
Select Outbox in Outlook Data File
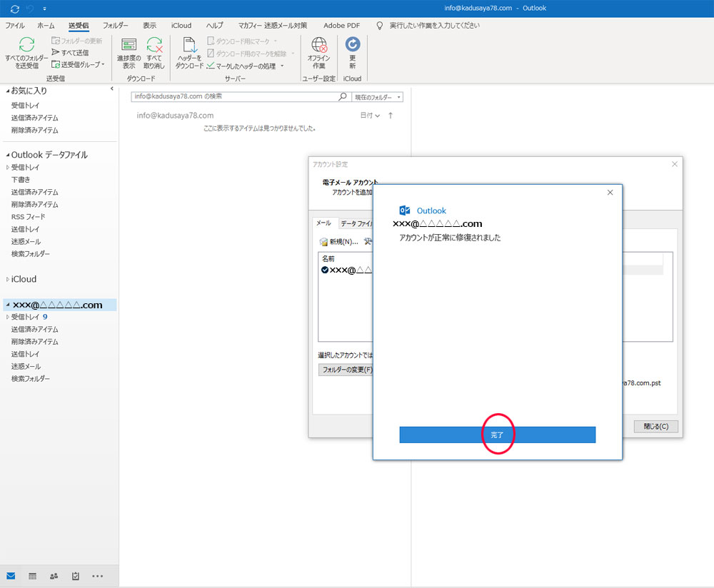[x=26, y=229]
